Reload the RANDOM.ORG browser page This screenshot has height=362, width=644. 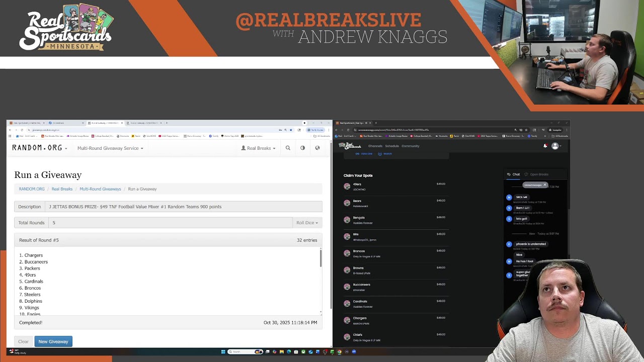tap(22, 130)
